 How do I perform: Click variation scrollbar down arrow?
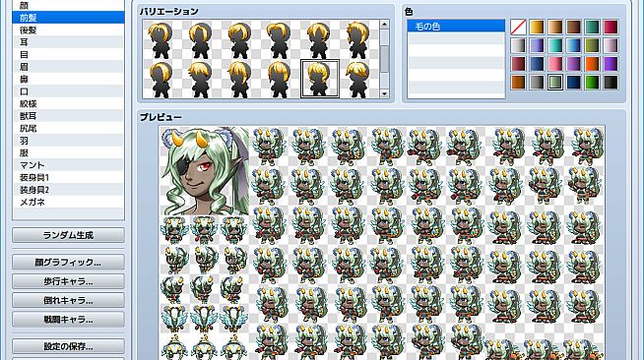pos(384,93)
